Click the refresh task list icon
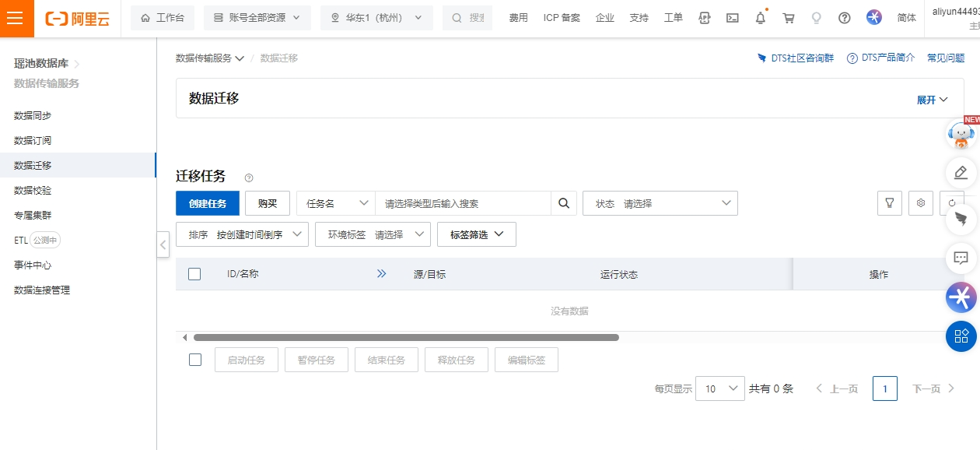Image resolution: width=980 pixels, height=450 pixels. [x=951, y=203]
